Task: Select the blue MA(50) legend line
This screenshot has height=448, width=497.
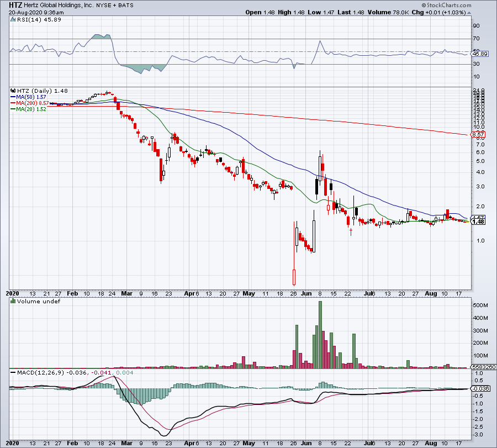Action: point(13,97)
